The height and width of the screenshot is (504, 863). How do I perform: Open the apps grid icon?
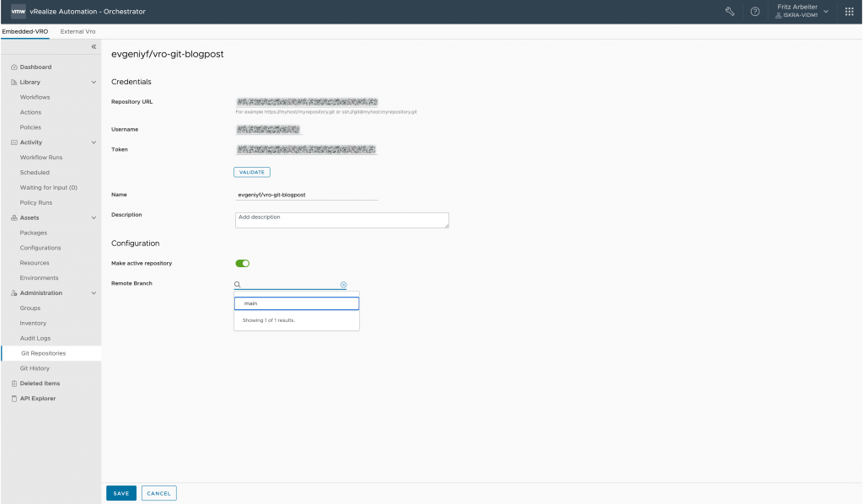click(x=850, y=11)
